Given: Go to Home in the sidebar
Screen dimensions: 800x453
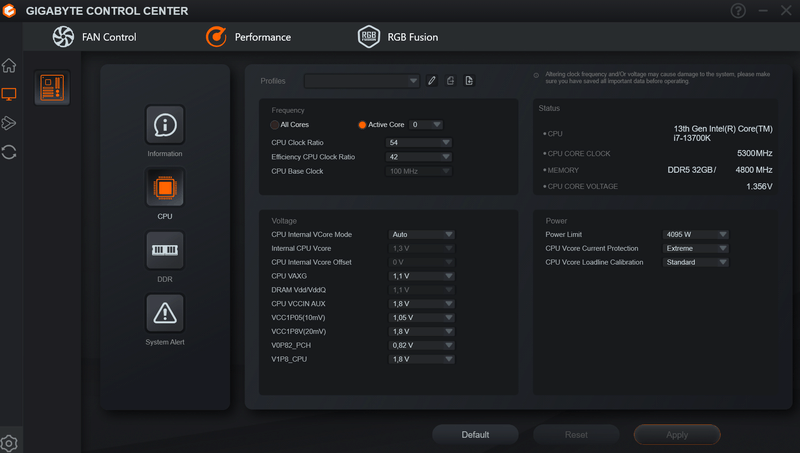Looking at the screenshot, I should (x=9, y=65).
